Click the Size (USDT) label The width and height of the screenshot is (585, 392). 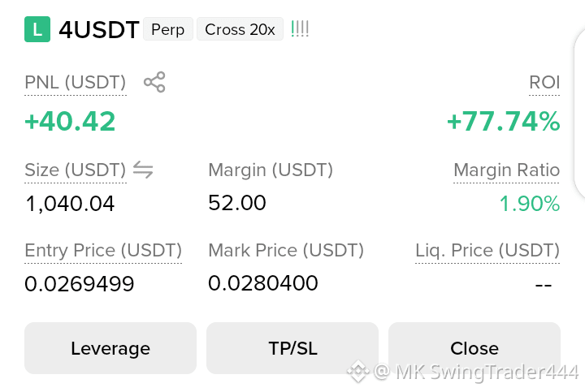coord(76,170)
